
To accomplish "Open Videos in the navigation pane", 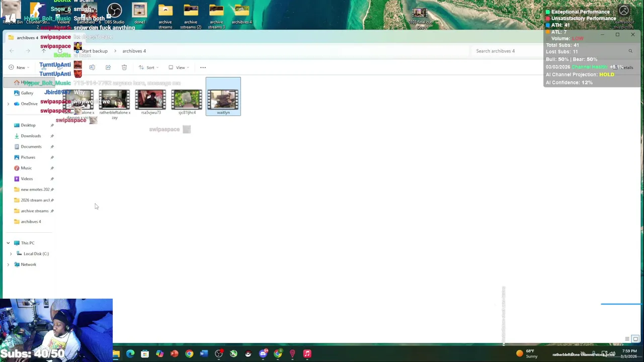I will pos(27,179).
